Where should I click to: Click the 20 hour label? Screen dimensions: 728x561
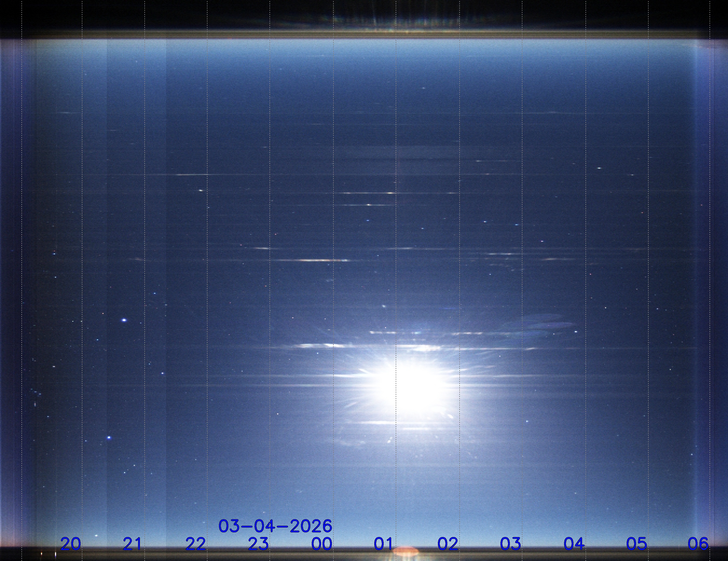[70, 544]
